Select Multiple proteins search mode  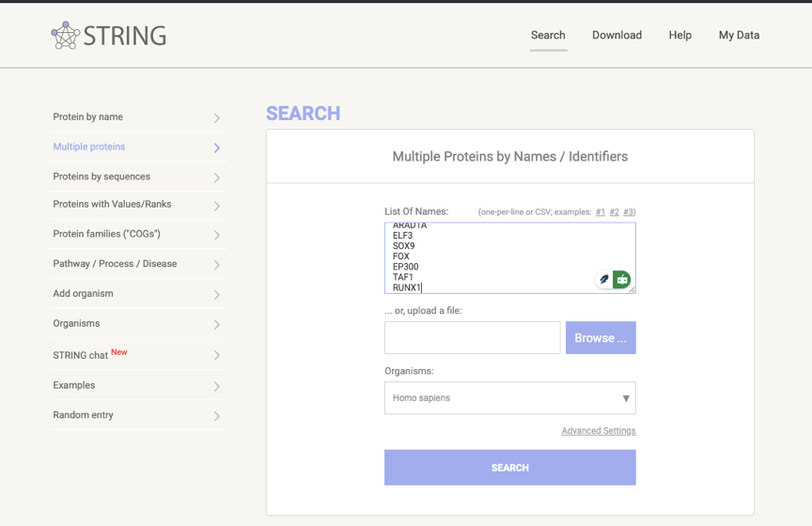(x=89, y=147)
